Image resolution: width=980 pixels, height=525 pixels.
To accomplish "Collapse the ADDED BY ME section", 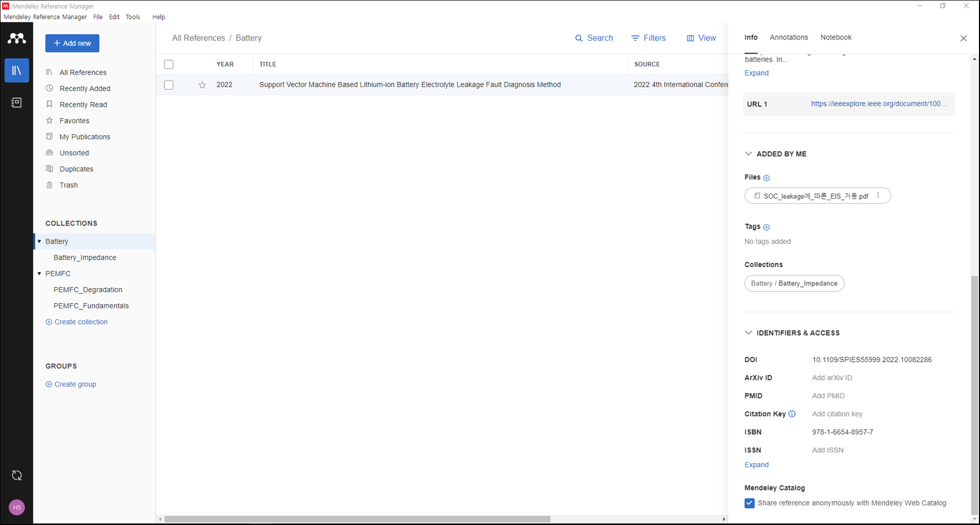I will click(x=748, y=154).
